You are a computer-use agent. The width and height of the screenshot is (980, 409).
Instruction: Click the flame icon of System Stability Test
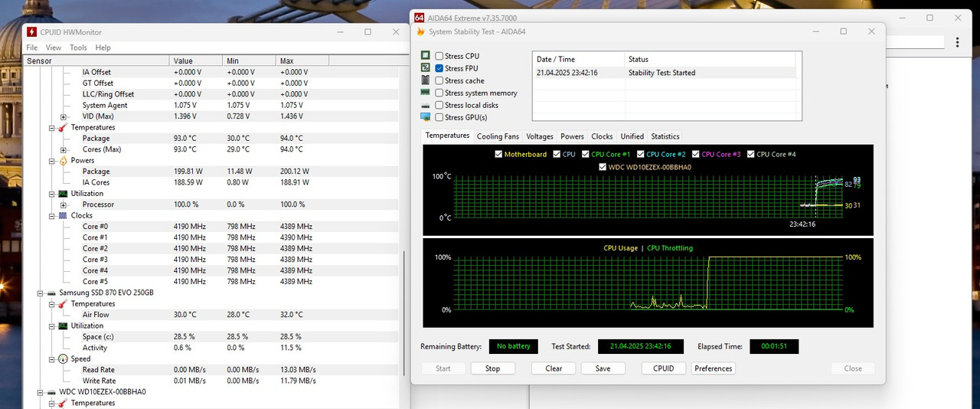coord(420,31)
